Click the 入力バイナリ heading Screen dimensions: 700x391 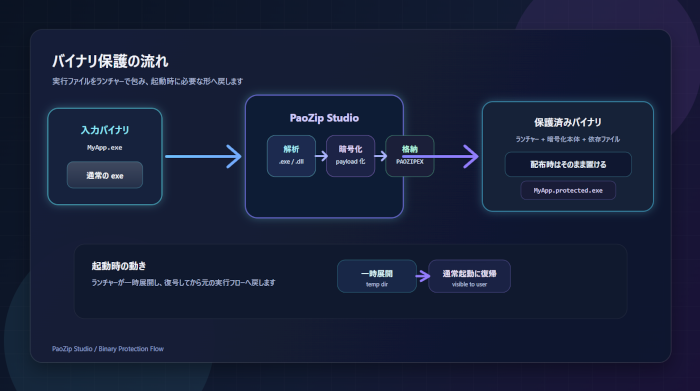[105, 130]
